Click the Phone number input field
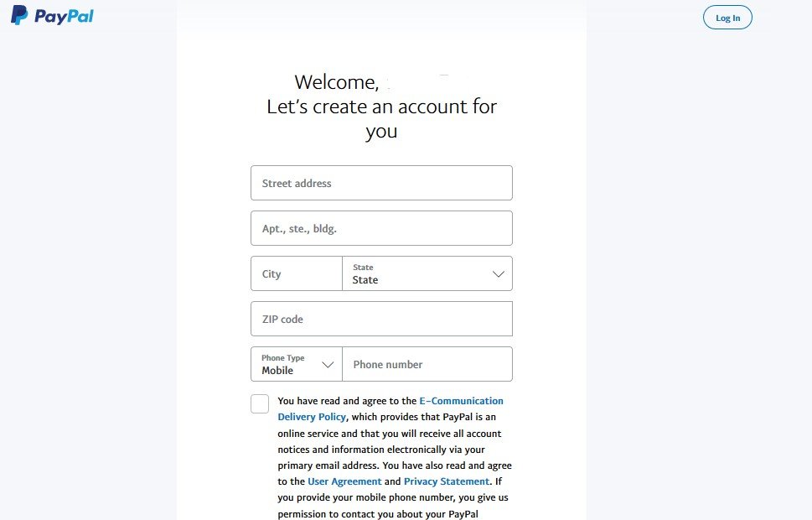 (x=427, y=364)
